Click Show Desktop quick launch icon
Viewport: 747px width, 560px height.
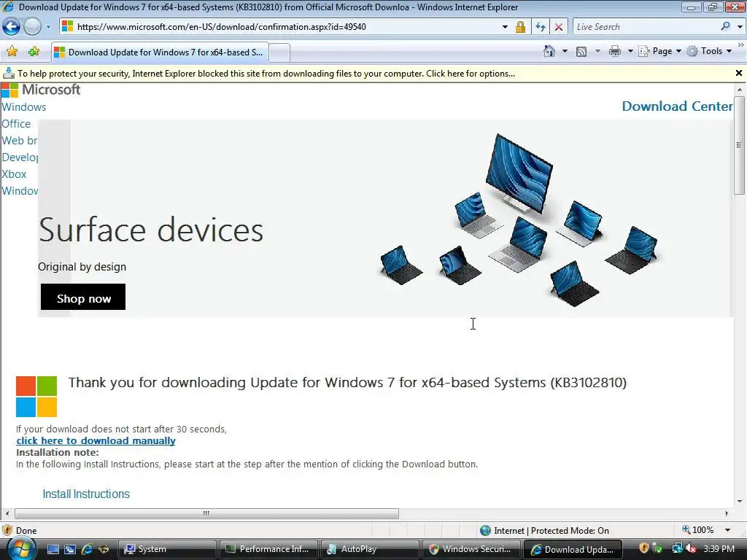pos(53,550)
